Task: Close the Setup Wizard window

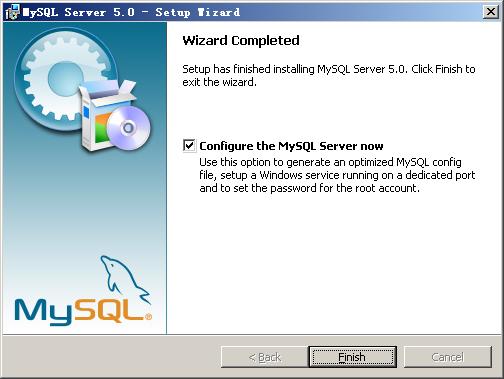Action: tap(491, 12)
